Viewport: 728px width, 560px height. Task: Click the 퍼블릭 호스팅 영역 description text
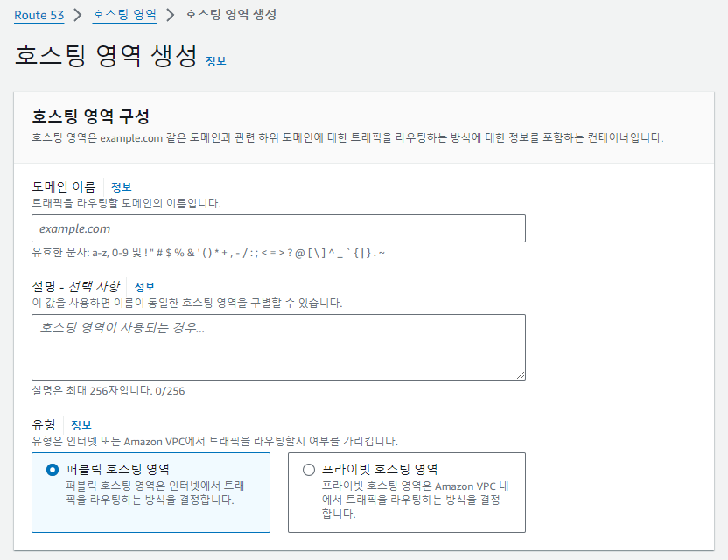pos(155,493)
